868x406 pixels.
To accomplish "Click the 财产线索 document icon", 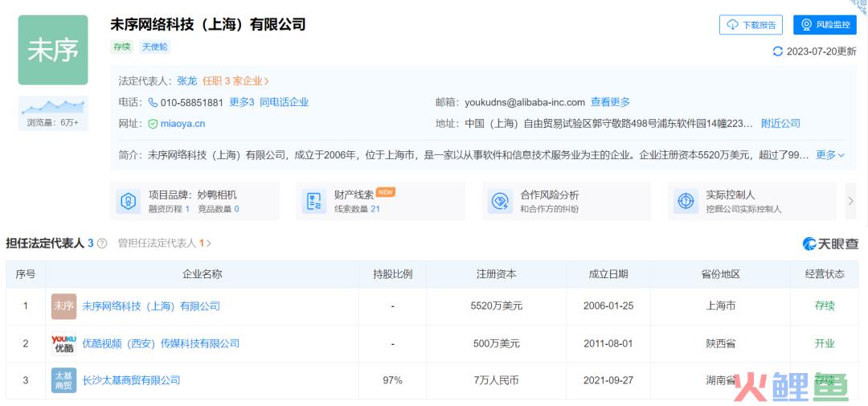I will (314, 202).
